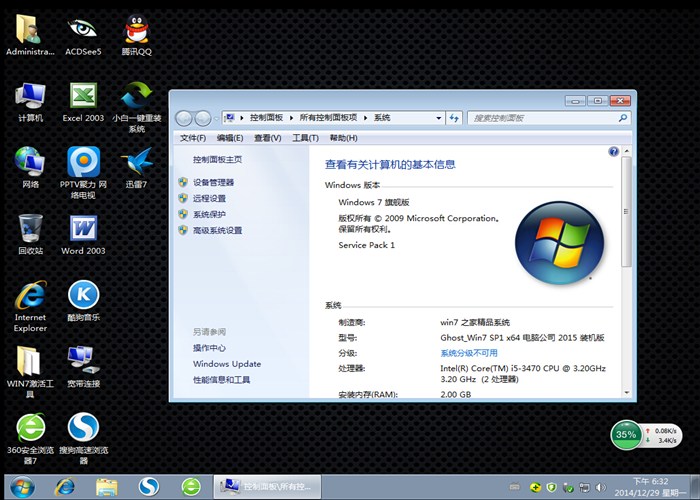700x500 pixels.
Task: Click the green 360 shield tray icon
Action: (x=551, y=487)
